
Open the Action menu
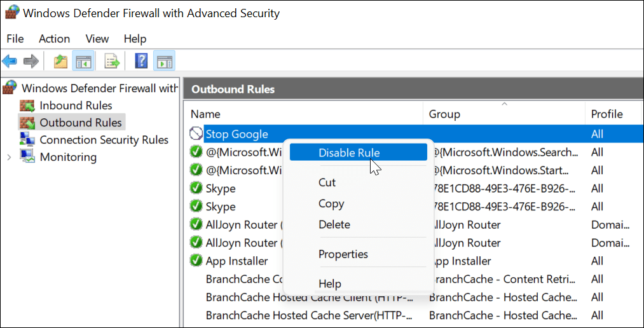click(54, 39)
